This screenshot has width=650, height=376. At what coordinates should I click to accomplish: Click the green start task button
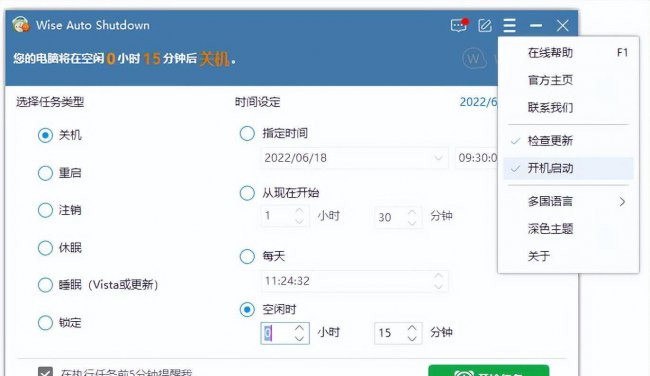[x=488, y=371]
